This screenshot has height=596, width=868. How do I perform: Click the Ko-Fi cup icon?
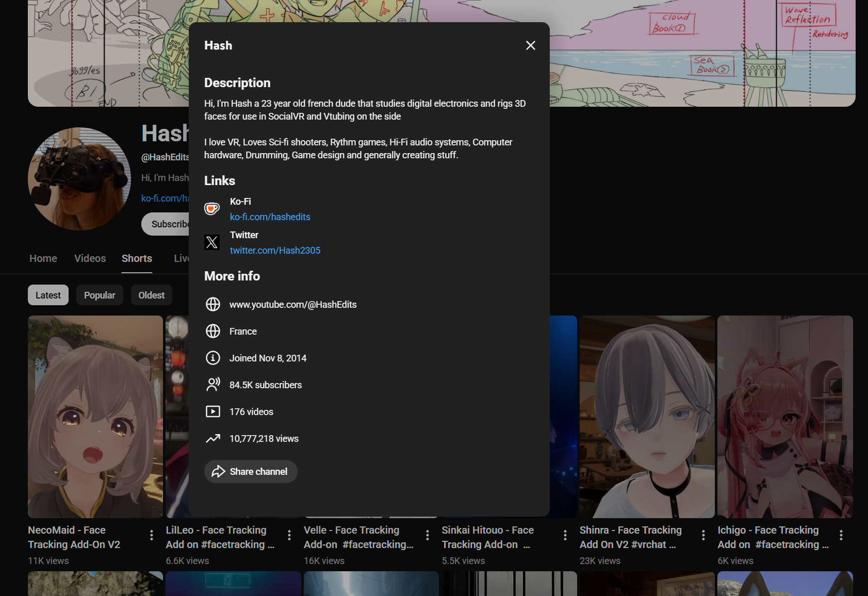(x=212, y=209)
